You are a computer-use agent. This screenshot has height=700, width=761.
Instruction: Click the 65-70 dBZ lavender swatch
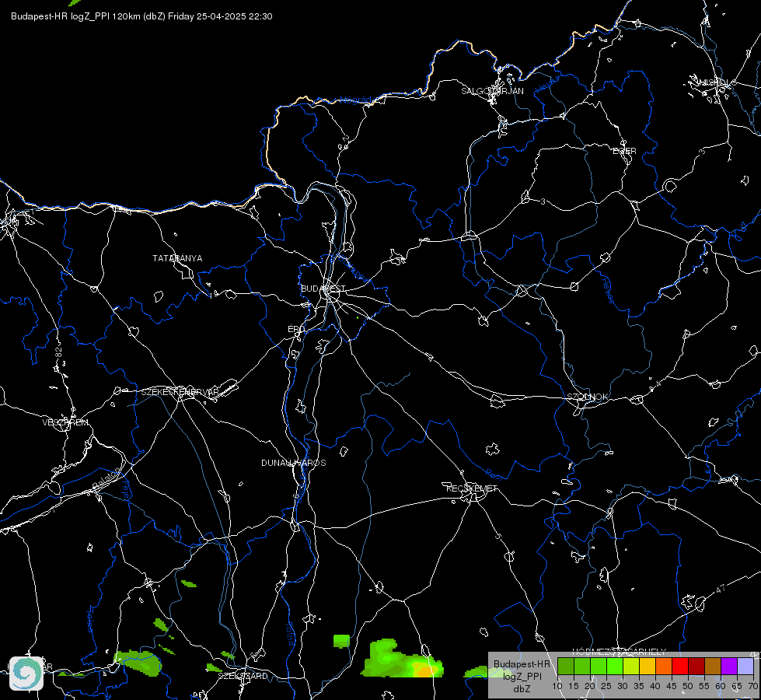[745, 666]
